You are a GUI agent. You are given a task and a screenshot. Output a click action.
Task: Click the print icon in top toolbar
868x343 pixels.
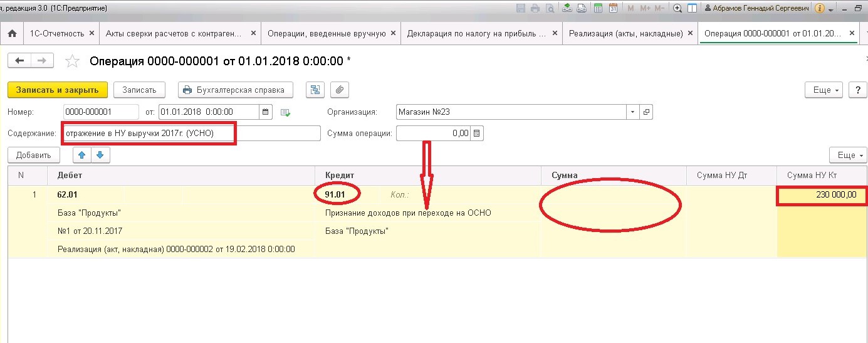point(535,9)
